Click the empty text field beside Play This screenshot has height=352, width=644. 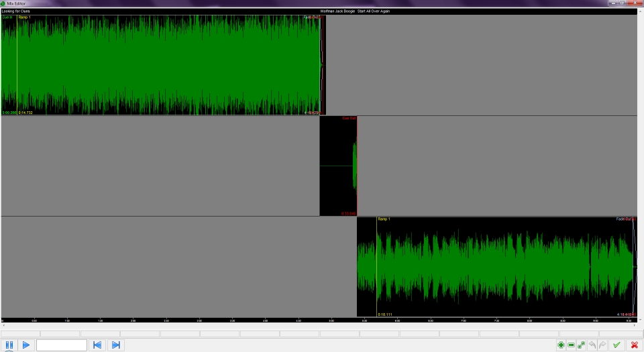pyautogui.click(x=62, y=345)
